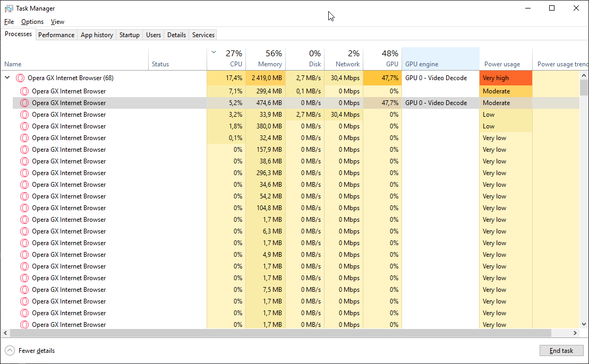Open the File menu
The width and height of the screenshot is (589, 364).
(x=9, y=22)
